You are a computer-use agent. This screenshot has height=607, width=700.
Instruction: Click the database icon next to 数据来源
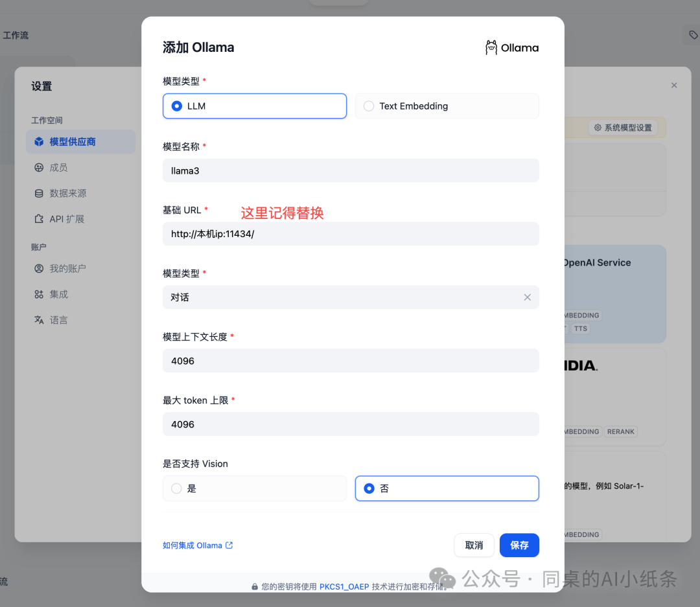(x=40, y=193)
